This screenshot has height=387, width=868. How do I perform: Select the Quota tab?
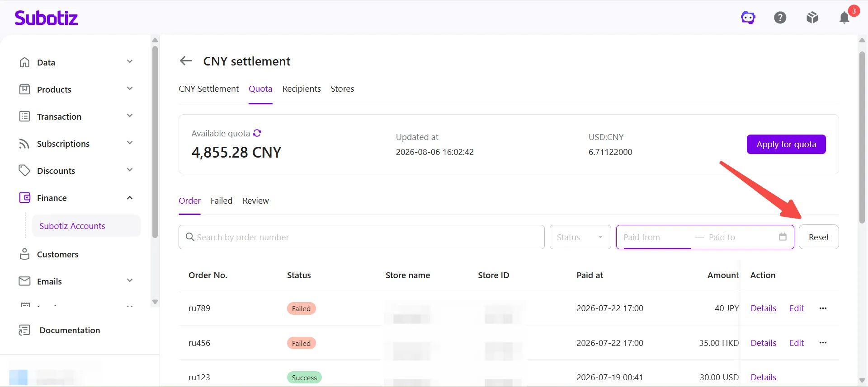pyautogui.click(x=260, y=89)
